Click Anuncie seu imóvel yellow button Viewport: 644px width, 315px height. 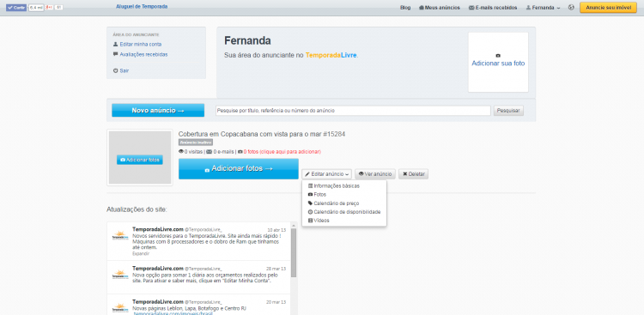coord(608,8)
